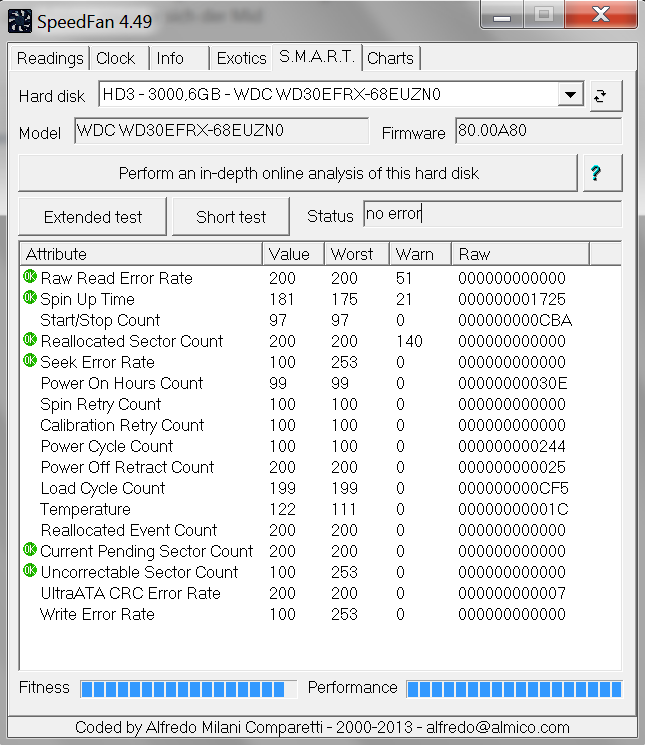This screenshot has width=645, height=745.
Task: Click OK icon next to Spin Up Time
Action: 30,297
